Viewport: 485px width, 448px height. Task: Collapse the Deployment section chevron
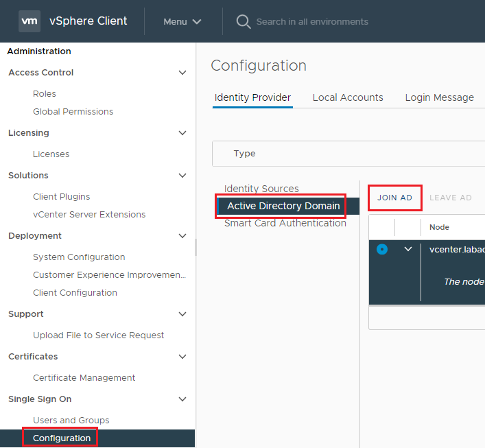pyautogui.click(x=182, y=236)
